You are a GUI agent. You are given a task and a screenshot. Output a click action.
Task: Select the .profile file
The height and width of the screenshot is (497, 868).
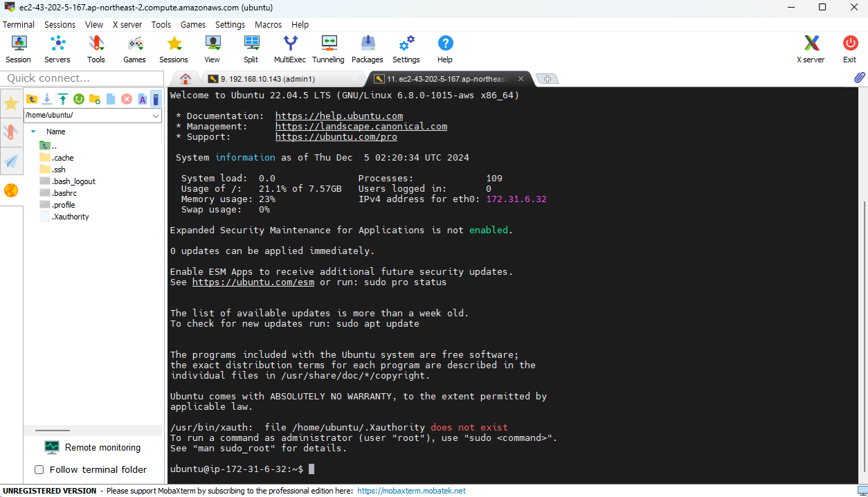57,205
